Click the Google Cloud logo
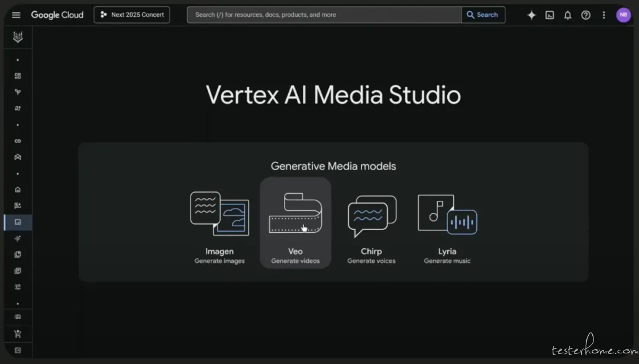The image size is (639, 364). [x=57, y=15]
